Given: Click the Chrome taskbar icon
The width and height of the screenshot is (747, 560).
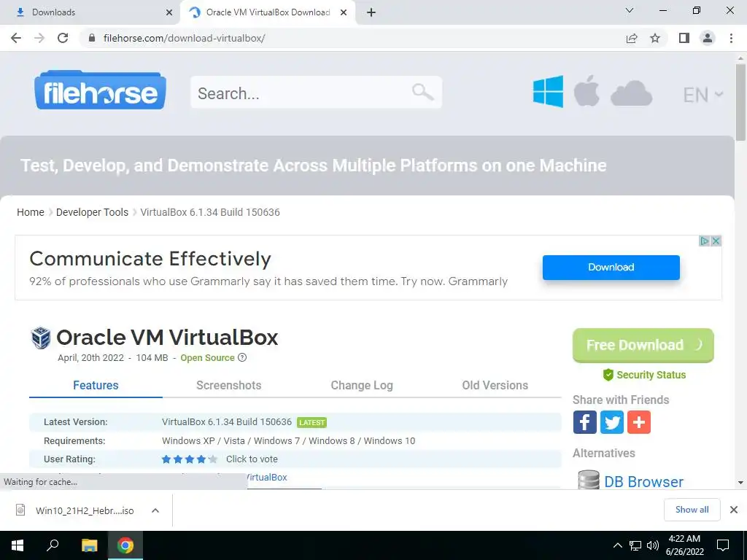Looking at the screenshot, I should [x=125, y=545].
